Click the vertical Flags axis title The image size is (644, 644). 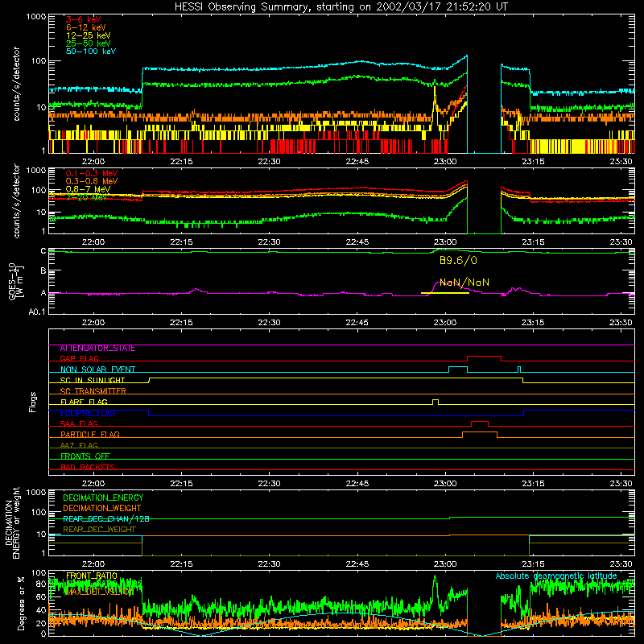pos(33,402)
